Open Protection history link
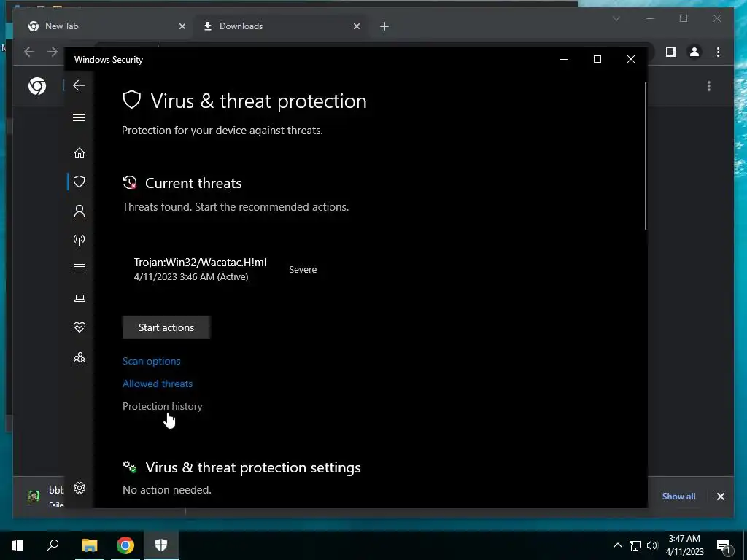747x560 pixels. (163, 406)
